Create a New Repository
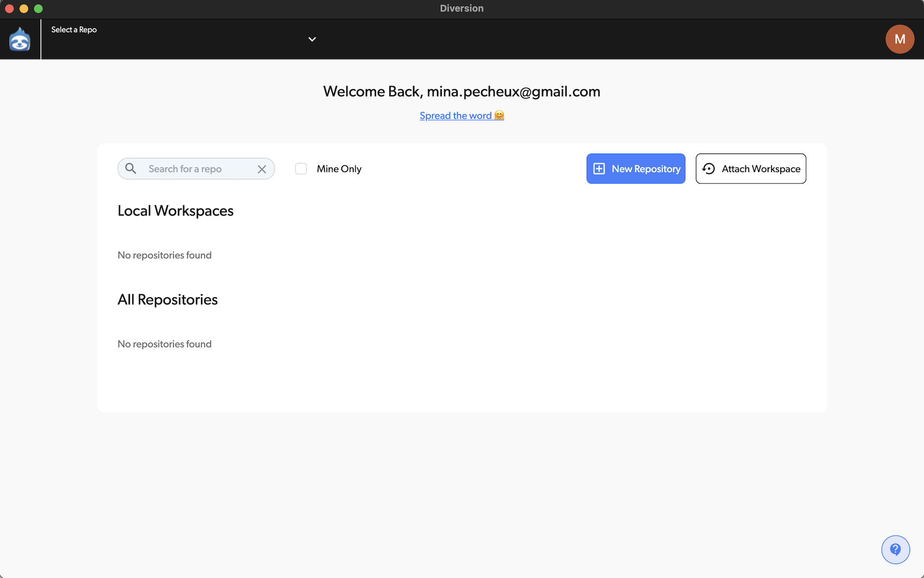The image size is (924, 578). [x=636, y=169]
